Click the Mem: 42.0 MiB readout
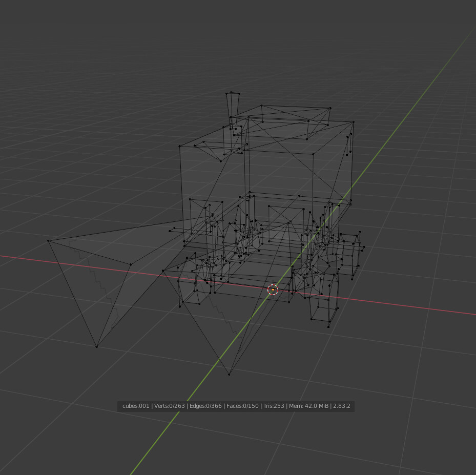 [309, 406]
